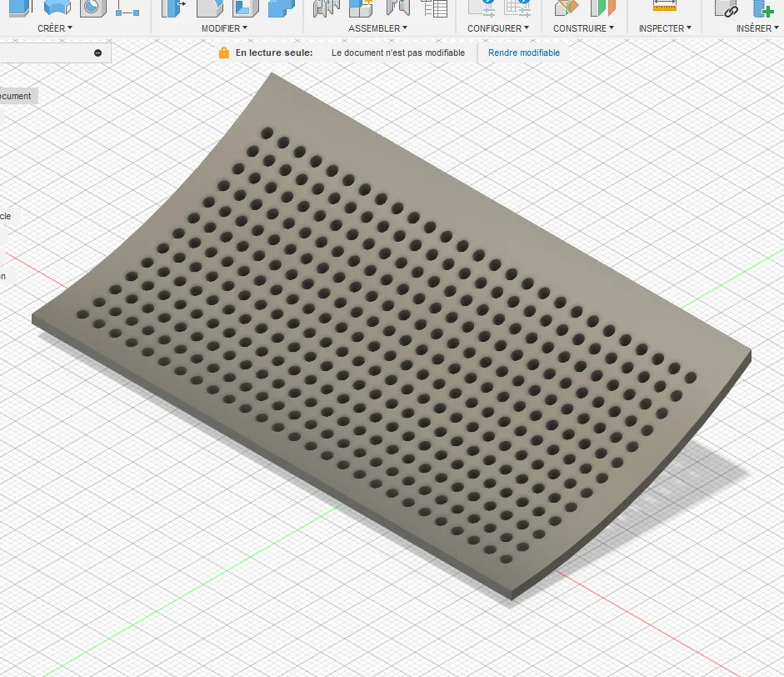Open the MODIFIER dropdown menu
The height and width of the screenshot is (677, 784).
(224, 28)
